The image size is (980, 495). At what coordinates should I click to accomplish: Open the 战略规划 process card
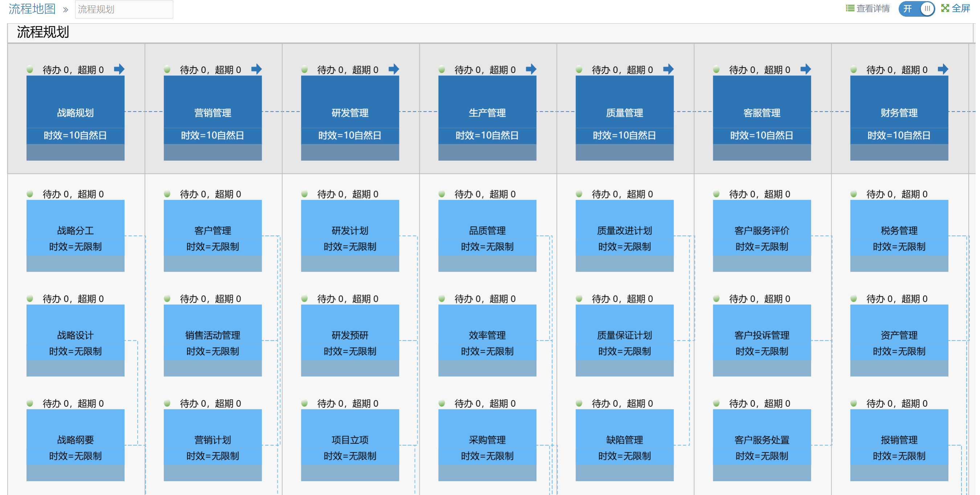coord(75,118)
